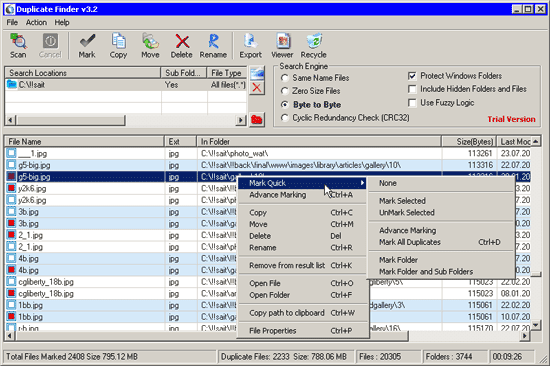Uncheck Protect Windows Folders

(x=412, y=76)
